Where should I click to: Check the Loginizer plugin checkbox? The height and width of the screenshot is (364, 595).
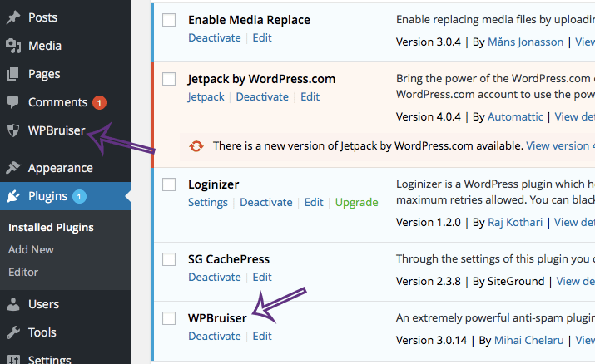coord(169,184)
